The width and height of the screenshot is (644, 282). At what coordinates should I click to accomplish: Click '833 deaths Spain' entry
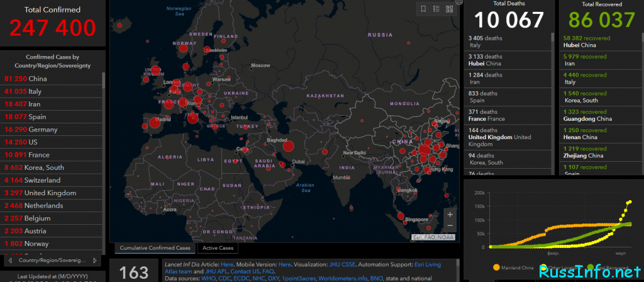(508, 97)
